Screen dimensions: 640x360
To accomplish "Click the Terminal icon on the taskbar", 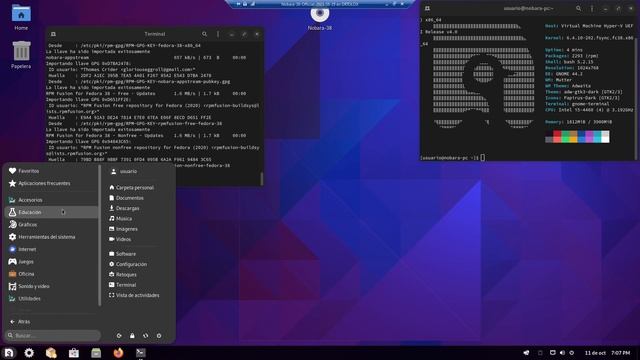I will 140,353.
